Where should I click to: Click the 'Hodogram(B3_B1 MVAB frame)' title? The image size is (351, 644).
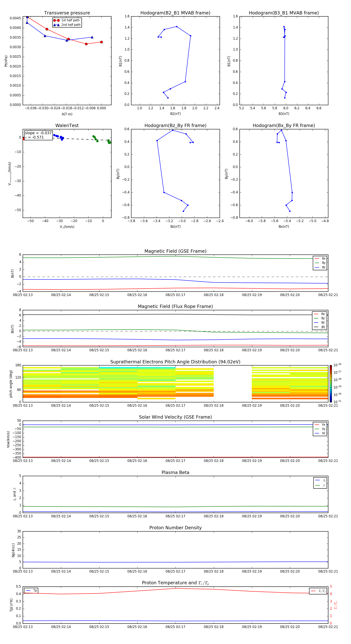pyautogui.click(x=284, y=13)
